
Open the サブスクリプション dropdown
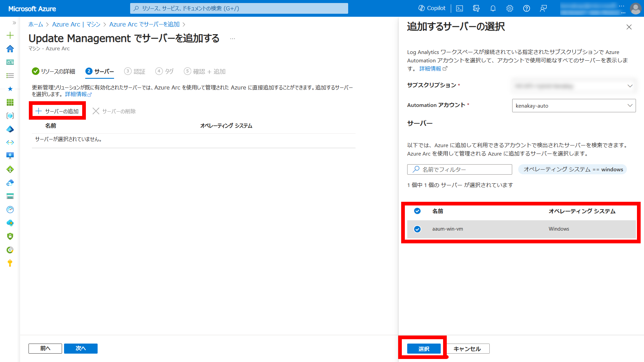574,86
